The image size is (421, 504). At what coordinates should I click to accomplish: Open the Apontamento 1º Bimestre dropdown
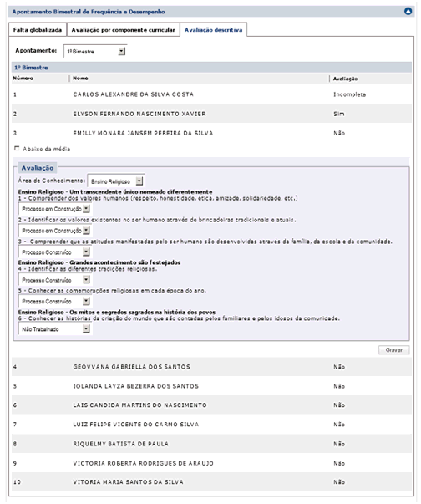(x=94, y=51)
